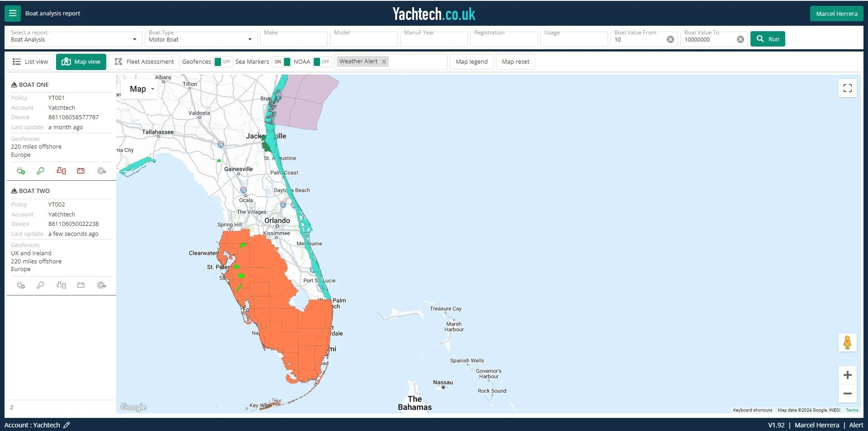Click BOAT ONE red bilge/sensor icon
868x431 pixels.
coord(61,171)
